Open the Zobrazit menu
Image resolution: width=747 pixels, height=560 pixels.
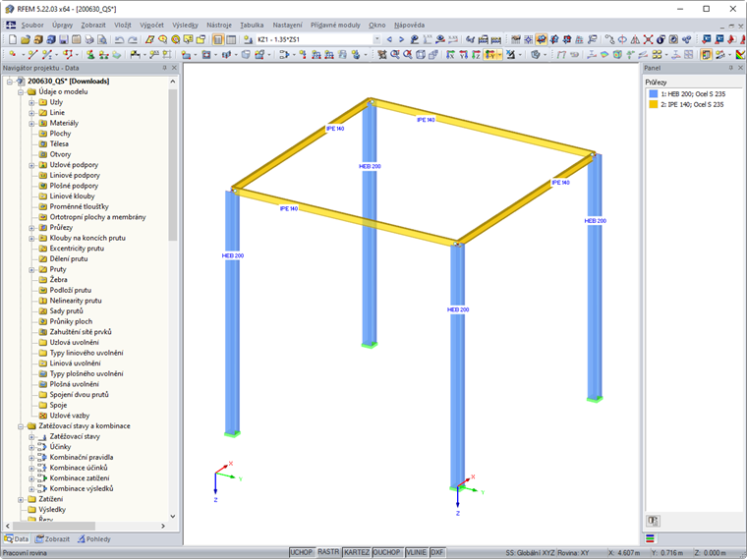(x=93, y=25)
